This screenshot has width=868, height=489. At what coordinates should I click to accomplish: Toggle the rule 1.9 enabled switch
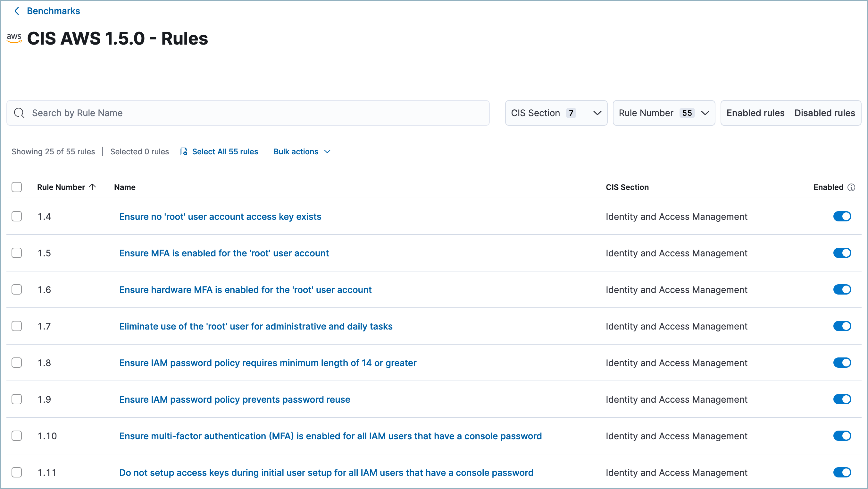pyautogui.click(x=842, y=399)
